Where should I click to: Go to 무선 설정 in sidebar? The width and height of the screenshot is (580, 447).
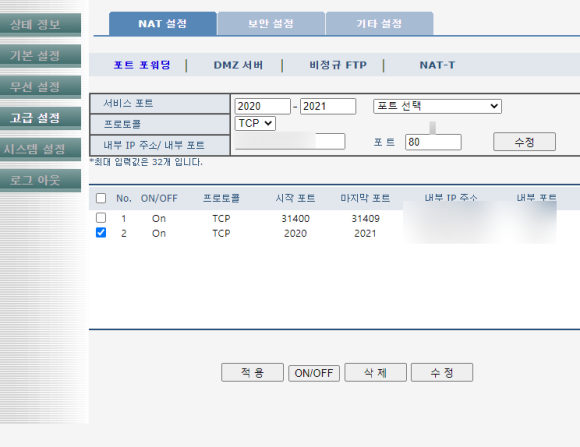(40, 87)
